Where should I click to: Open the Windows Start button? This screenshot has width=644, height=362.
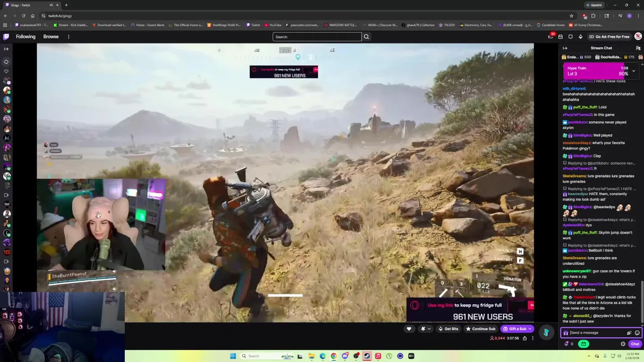(233, 356)
